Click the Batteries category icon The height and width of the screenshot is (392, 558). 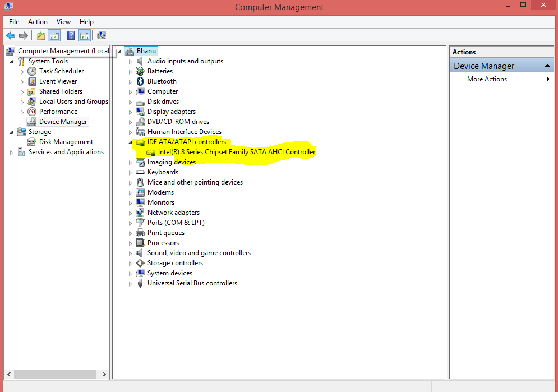[x=140, y=71]
